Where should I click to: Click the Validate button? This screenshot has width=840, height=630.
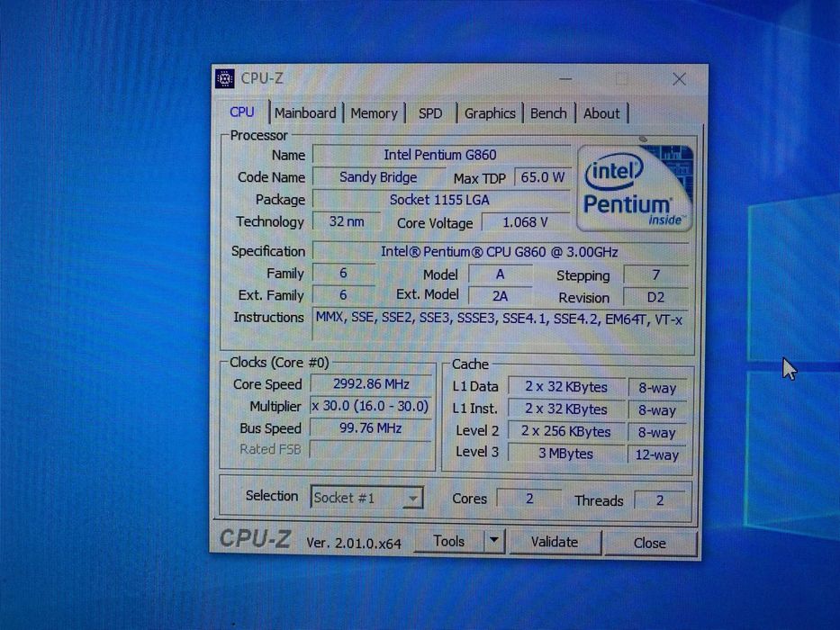coord(555,542)
